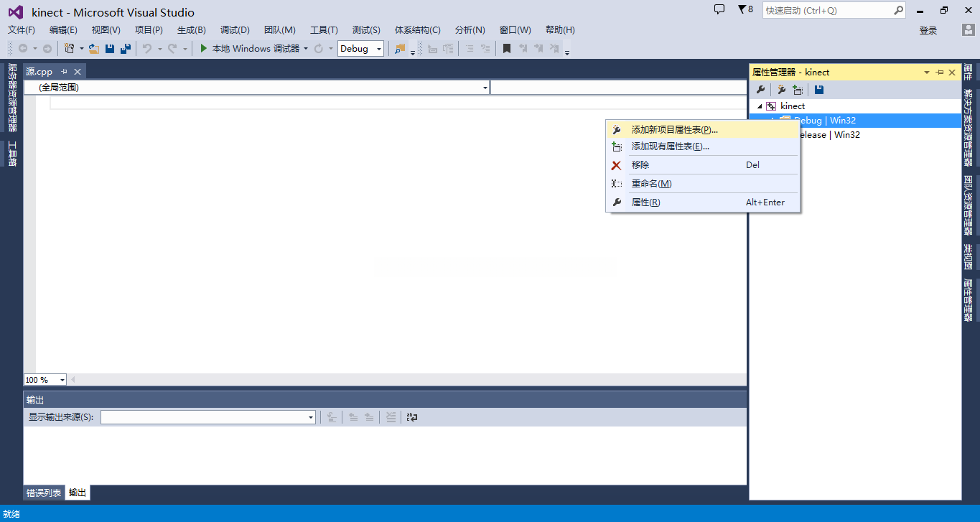Choose 添加现有属性表(E)... from context menu

(703, 146)
